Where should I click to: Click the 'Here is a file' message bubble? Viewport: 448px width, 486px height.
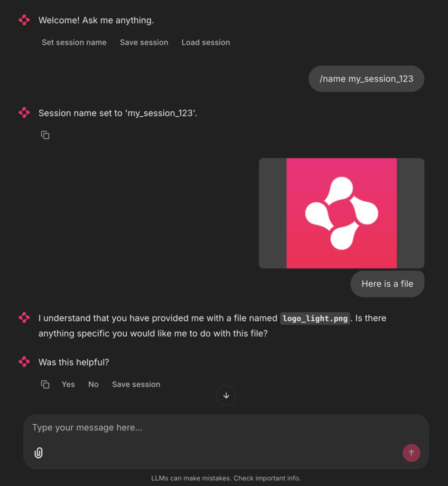click(387, 284)
